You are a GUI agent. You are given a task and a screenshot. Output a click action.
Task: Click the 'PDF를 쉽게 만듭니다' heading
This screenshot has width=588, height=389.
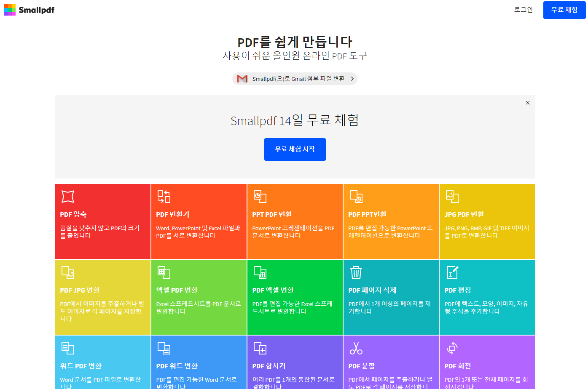295,42
